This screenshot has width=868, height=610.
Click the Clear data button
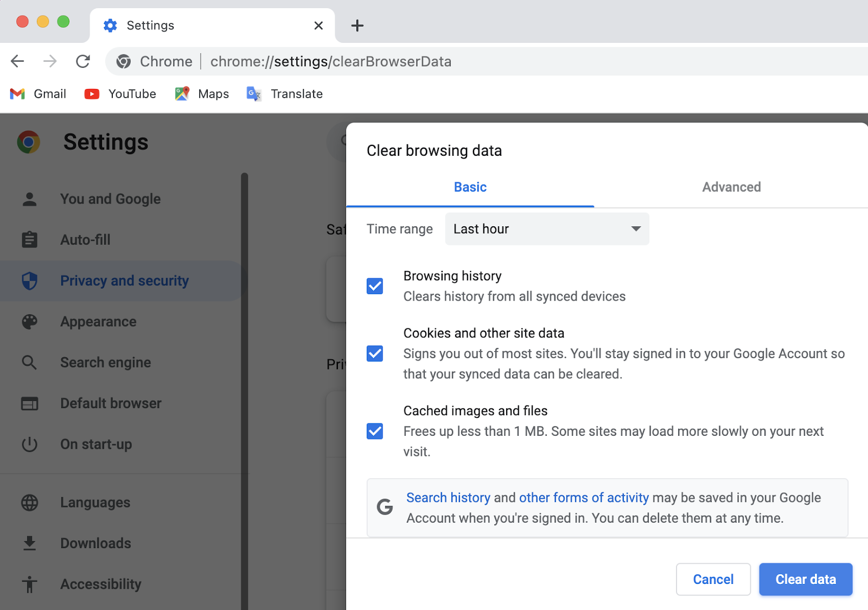806,579
